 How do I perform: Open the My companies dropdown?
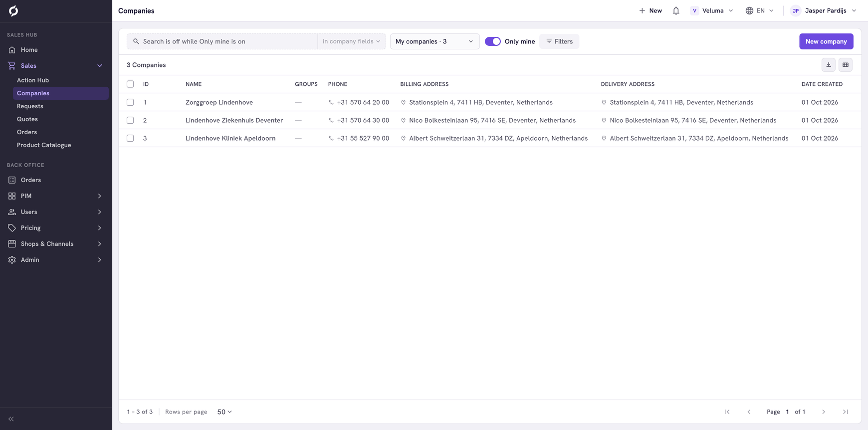coord(434,41)
